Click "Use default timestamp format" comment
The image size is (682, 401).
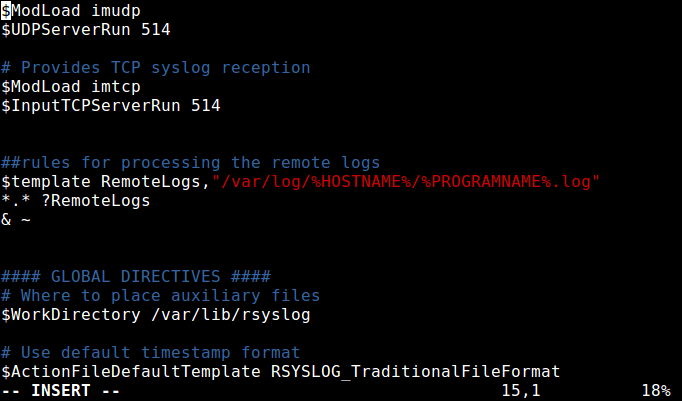click(165, 352)
